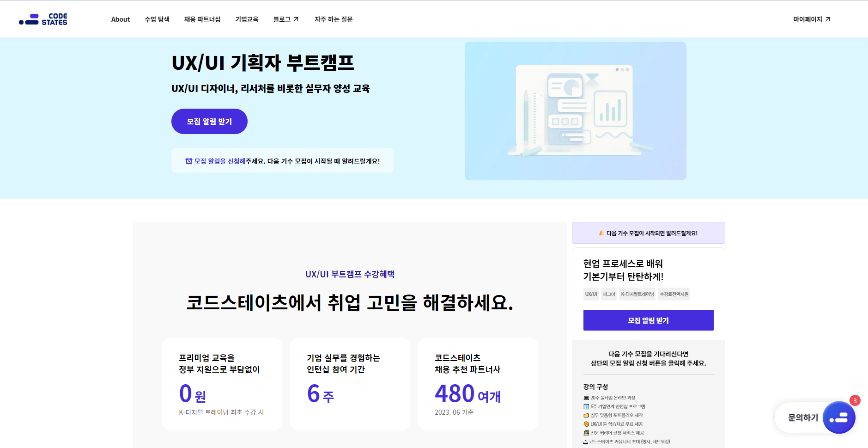
Task: Click the 6 주 internship card
Action: 350,384
